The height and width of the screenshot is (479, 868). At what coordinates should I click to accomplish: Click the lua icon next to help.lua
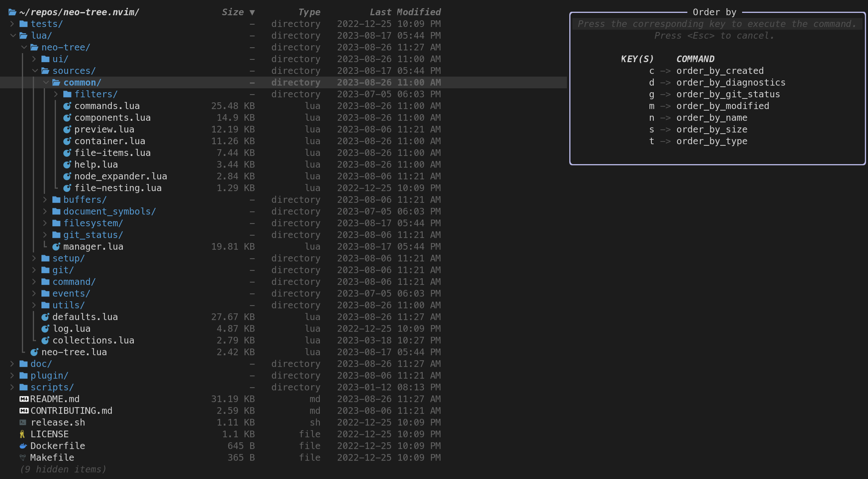coord(67,164)
